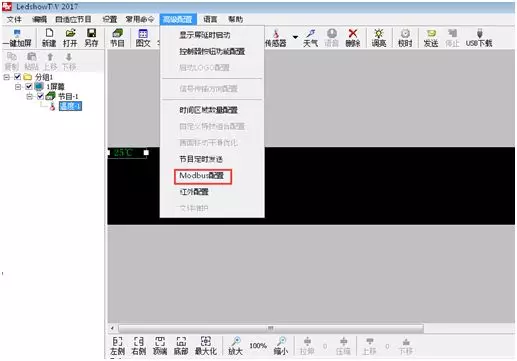This screenshot has height=361, width=517.
Task: Start a USB下载 download
Action: tap(479, 38)
